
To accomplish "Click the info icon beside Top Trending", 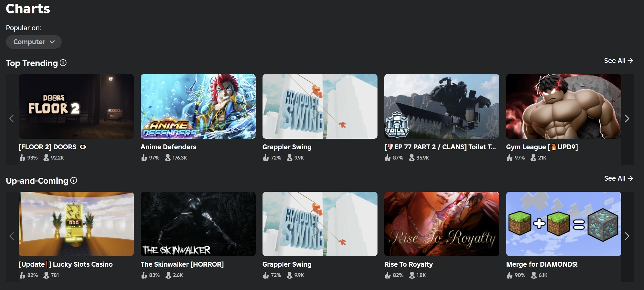I will [63, 63].
